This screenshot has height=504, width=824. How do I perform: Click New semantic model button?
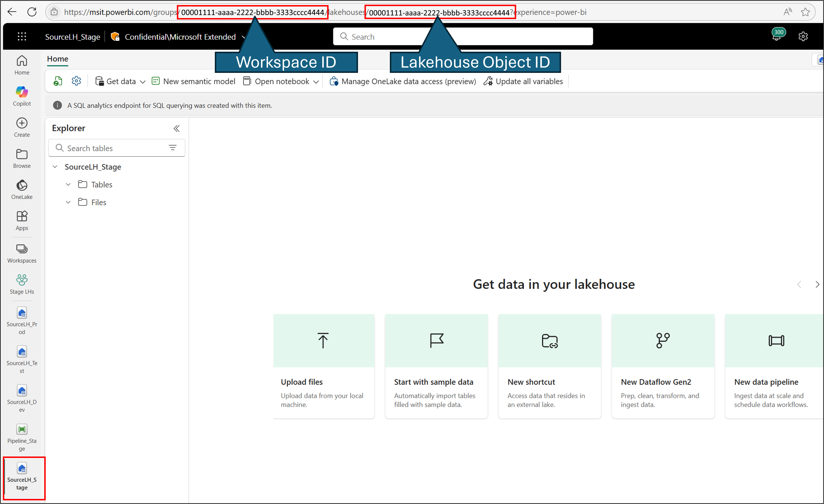point(193,81)
